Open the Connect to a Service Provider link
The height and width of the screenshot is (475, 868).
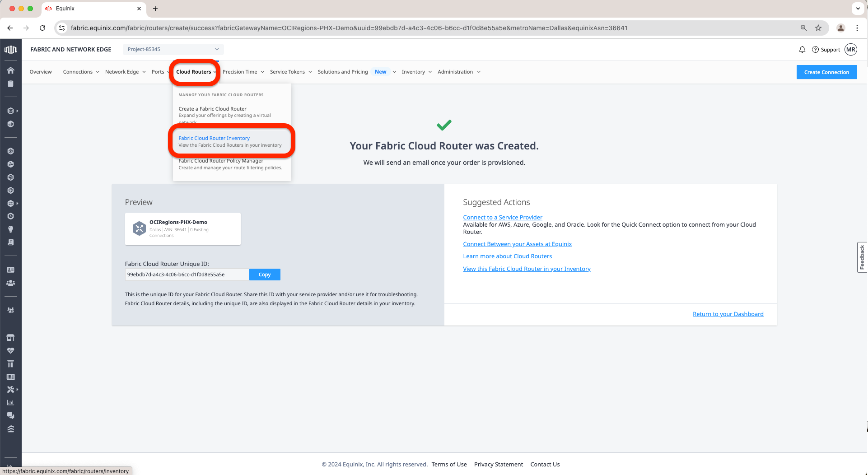(x=503, y=217)
